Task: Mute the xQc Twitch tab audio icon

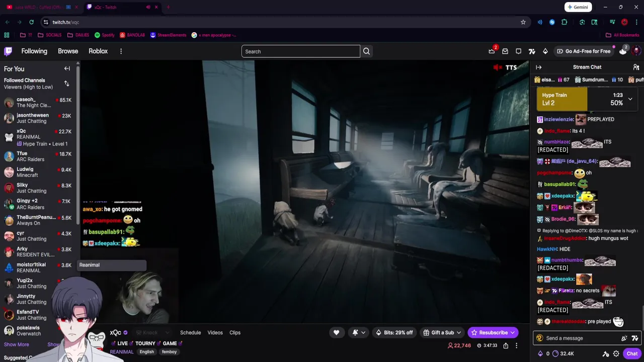Action: [x=148, y=7]
